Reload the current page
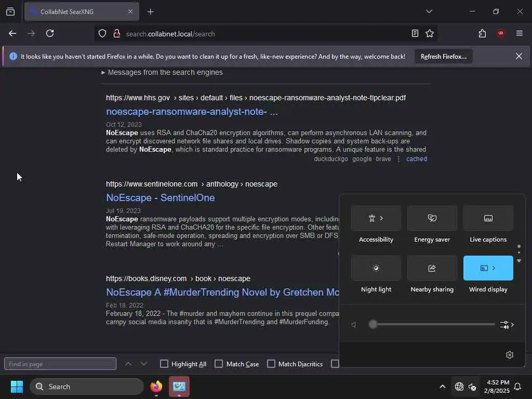This screenshot has width=532, height=399. (50, 34)
